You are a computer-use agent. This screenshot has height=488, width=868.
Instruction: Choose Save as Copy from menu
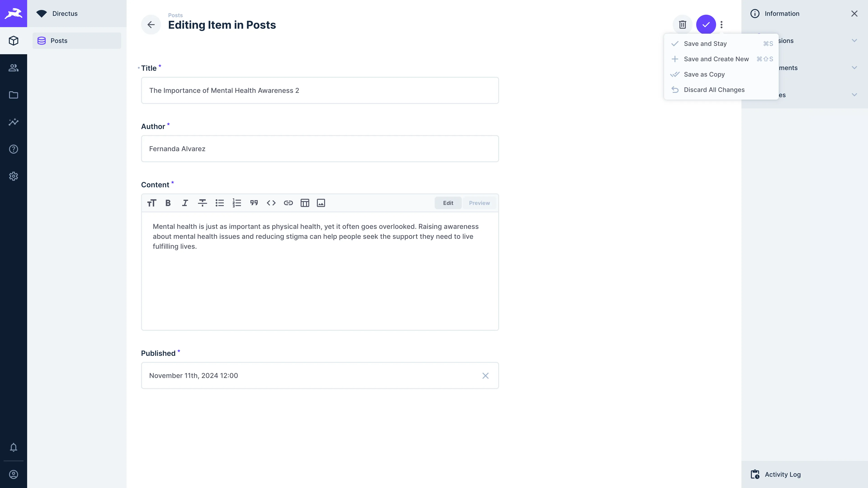pos(704,74)
